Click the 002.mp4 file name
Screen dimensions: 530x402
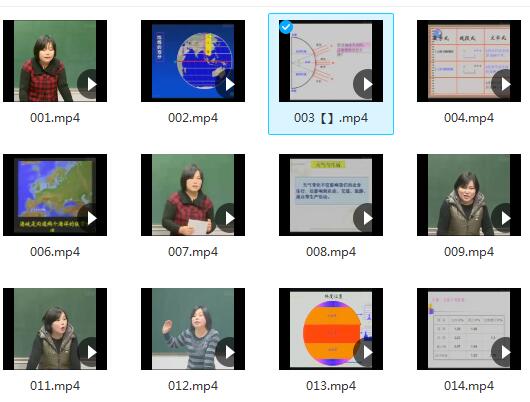click(x=193, y=118)
